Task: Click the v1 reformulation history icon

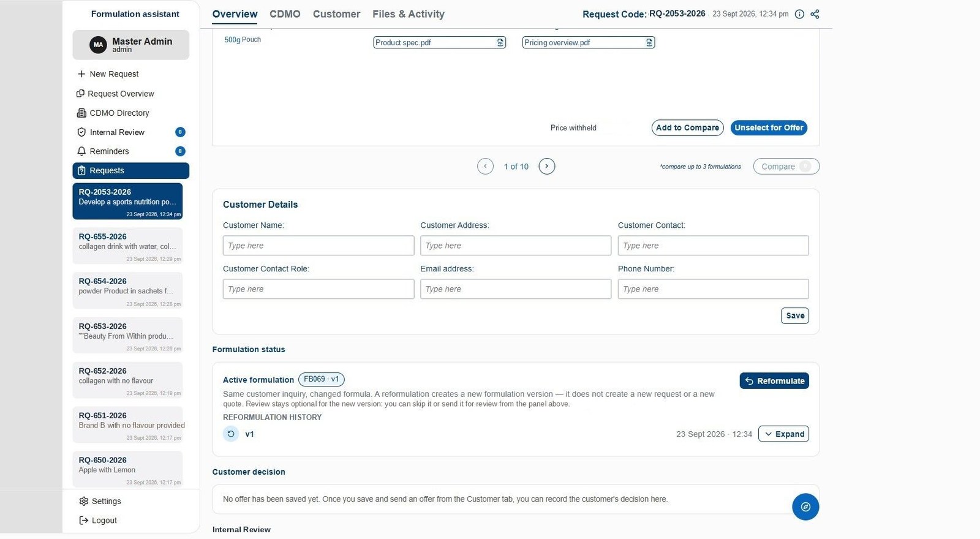Action: [231, 434]
